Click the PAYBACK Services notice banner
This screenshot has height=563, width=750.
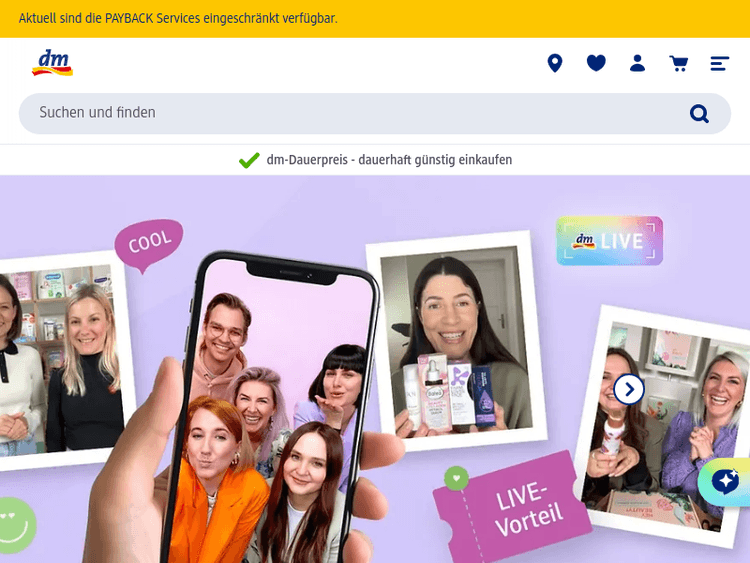point(375,19)
